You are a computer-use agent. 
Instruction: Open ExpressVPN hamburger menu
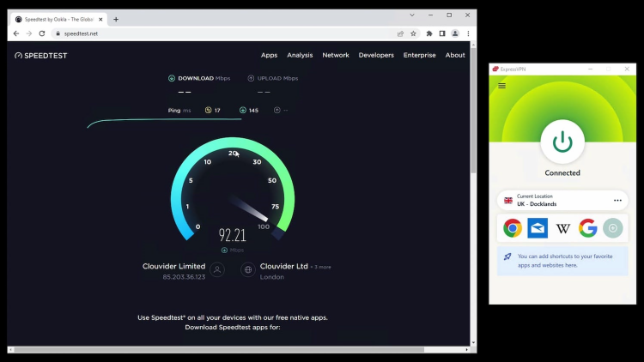(502, 86)
